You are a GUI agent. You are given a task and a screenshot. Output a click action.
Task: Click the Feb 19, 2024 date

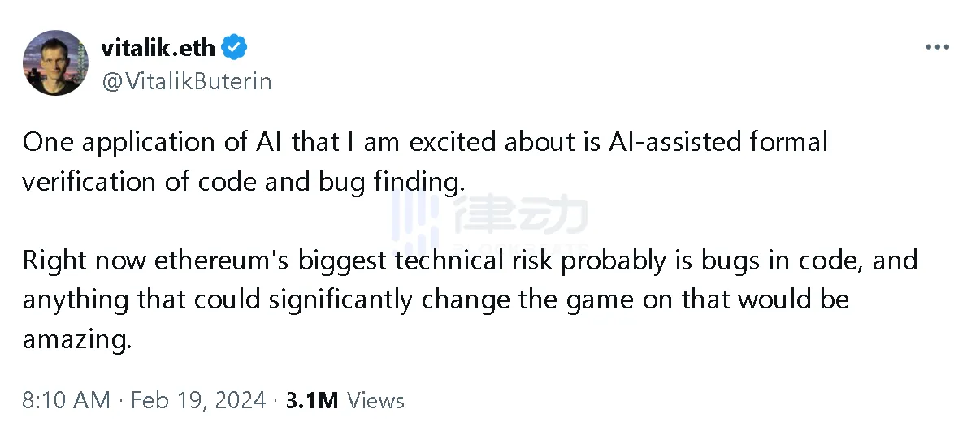(x=198, y=400)
